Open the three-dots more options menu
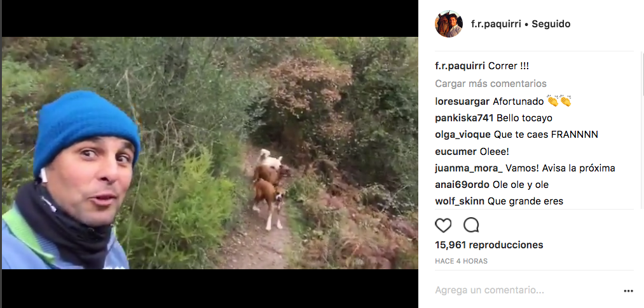 (x=628, y=291)
